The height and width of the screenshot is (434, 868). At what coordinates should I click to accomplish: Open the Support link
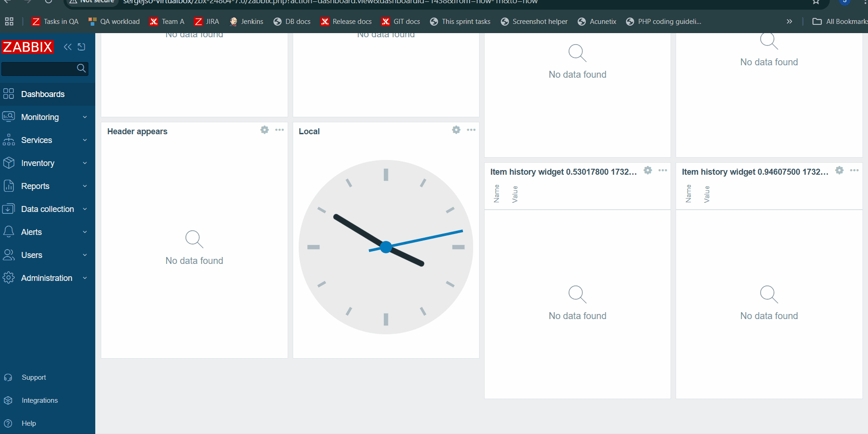tap(34, 377)
